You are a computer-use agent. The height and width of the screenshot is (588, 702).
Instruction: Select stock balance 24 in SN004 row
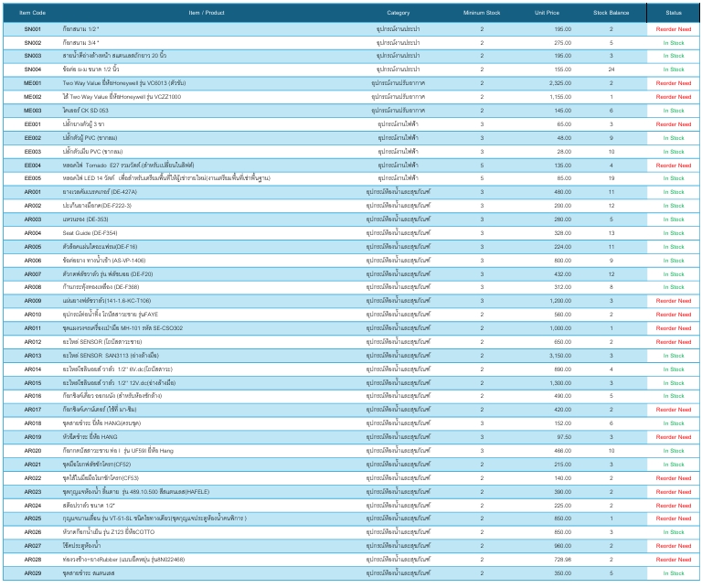[612, 69]
